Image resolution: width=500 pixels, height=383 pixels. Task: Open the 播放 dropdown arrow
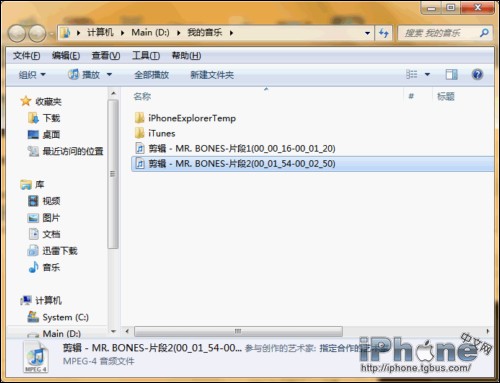pos(109,75)
